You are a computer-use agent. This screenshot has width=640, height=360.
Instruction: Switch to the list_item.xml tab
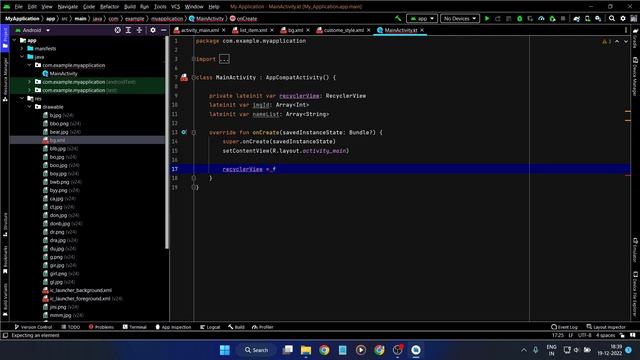(x=253, y=30)
